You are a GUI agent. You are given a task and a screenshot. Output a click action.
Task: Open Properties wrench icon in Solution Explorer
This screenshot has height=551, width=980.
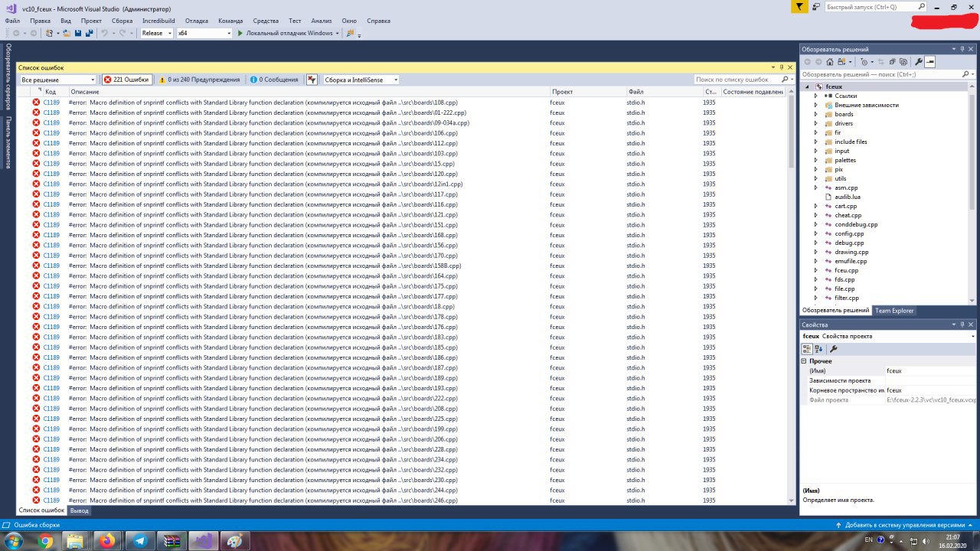[x=919, y=61]
